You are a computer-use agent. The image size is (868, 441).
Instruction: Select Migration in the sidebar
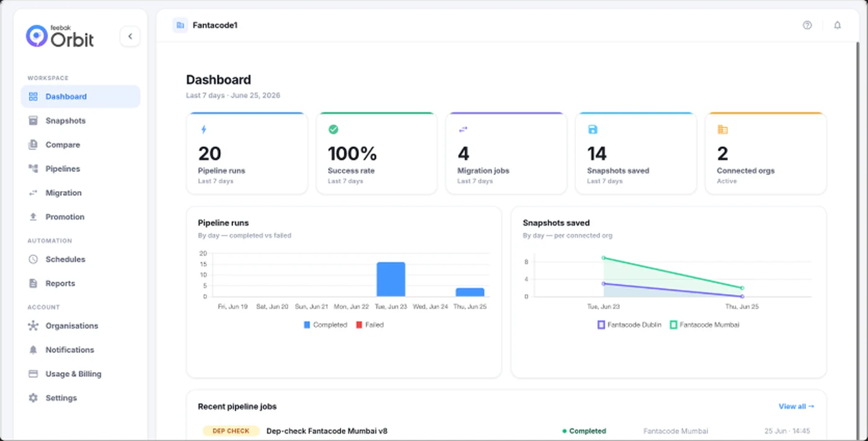point(81,193)
